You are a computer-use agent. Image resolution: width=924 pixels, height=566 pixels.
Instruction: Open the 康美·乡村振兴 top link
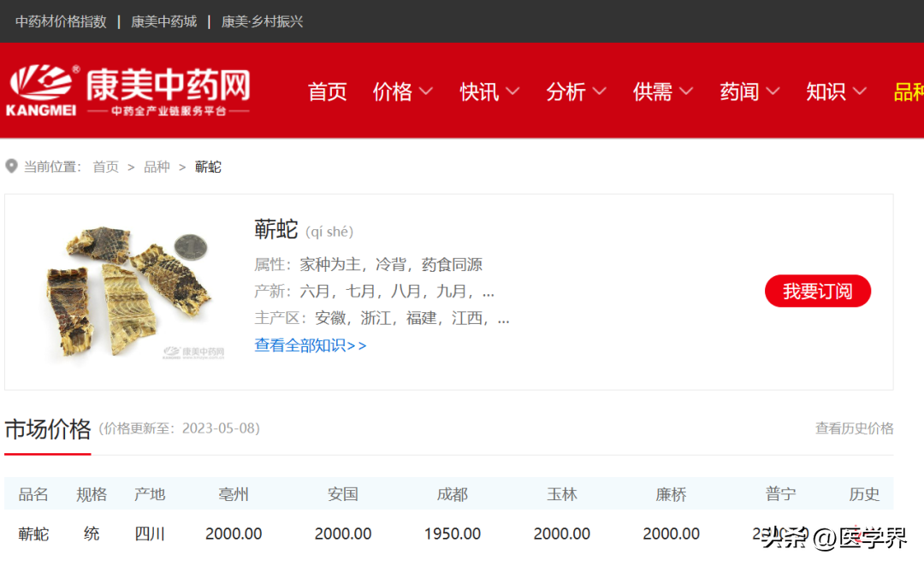tap(263, 21)
